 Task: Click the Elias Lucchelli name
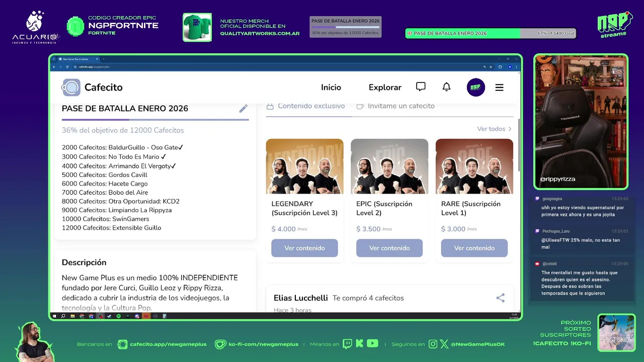(301, 298)
